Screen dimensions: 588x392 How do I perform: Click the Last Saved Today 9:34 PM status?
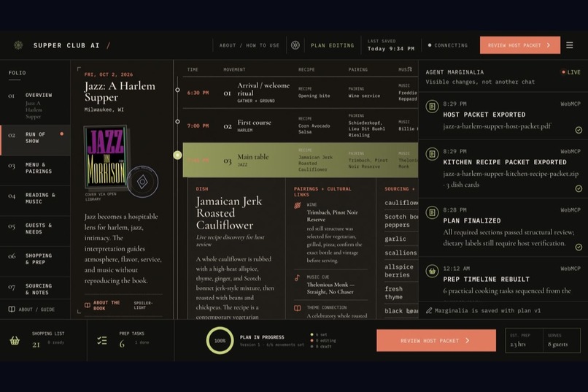click(391, 45)
